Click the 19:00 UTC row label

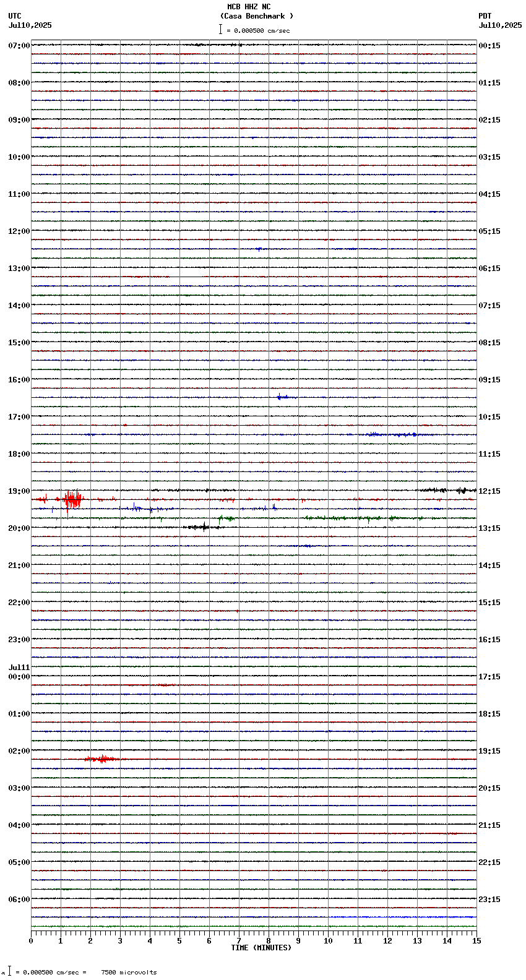(19, 491)
